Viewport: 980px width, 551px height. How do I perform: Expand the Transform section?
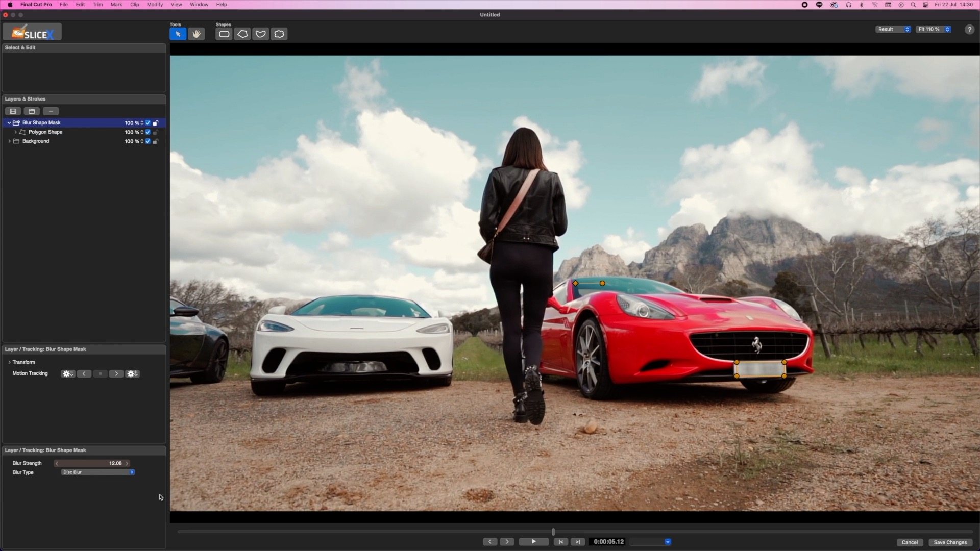(x=9, y=362)
